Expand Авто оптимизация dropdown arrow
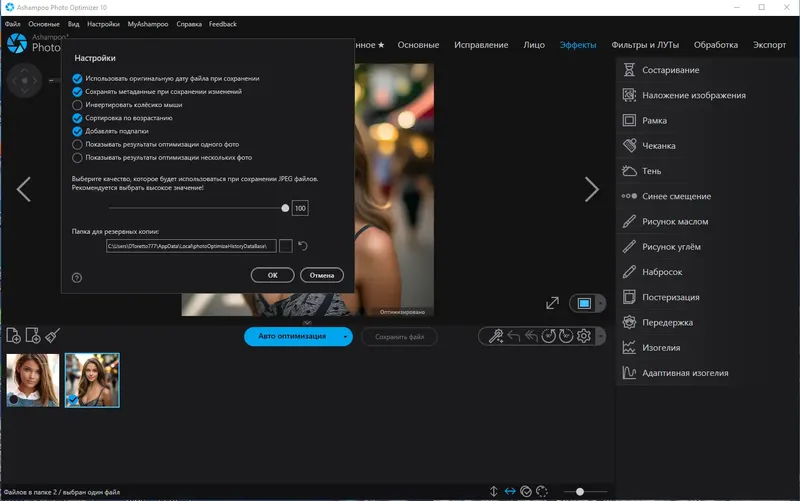800x501 pixels. tap(345, 337)
